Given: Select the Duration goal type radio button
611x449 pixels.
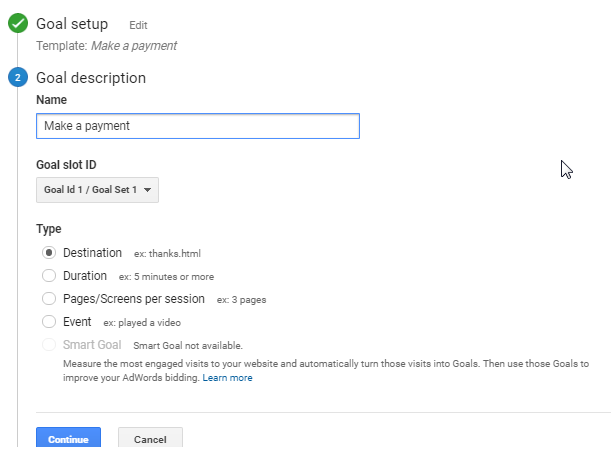Looking at the screenshot, I should pyautogui.click(x=49, y=276).
